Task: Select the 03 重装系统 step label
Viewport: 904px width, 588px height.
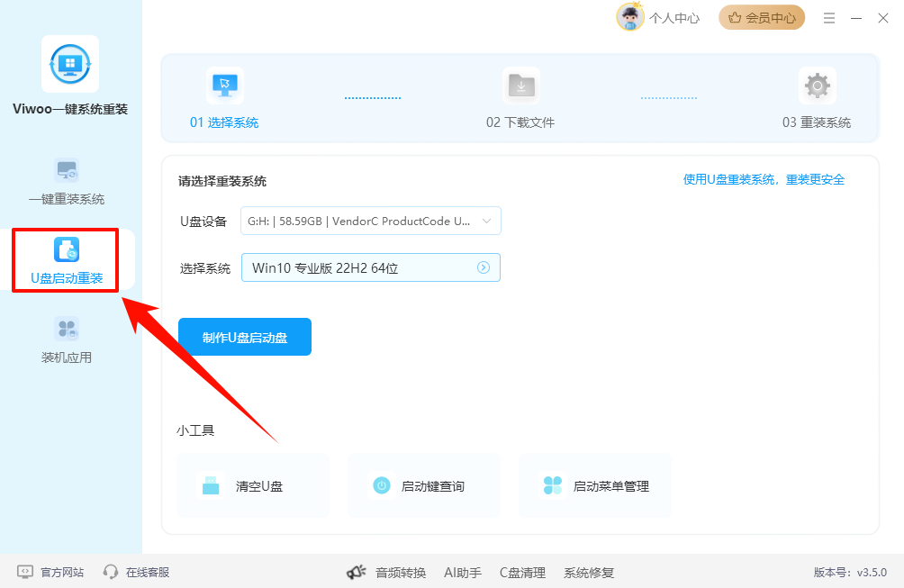Action: click(817, 122)
